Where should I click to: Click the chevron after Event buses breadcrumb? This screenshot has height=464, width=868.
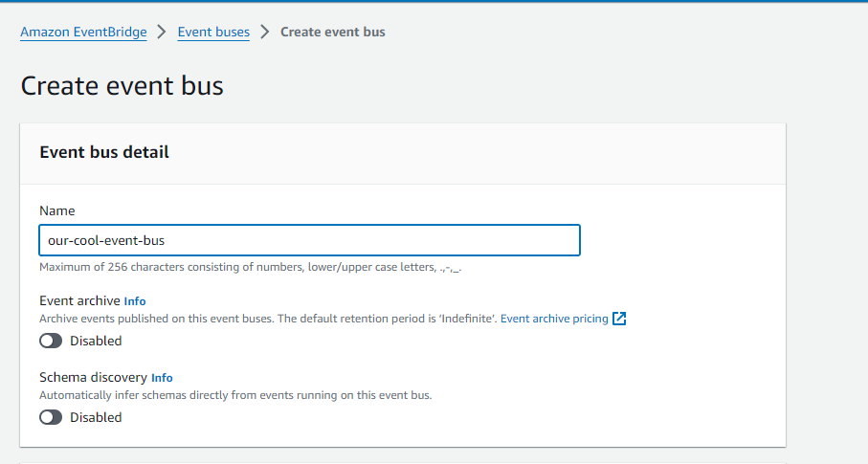point(264,33)
